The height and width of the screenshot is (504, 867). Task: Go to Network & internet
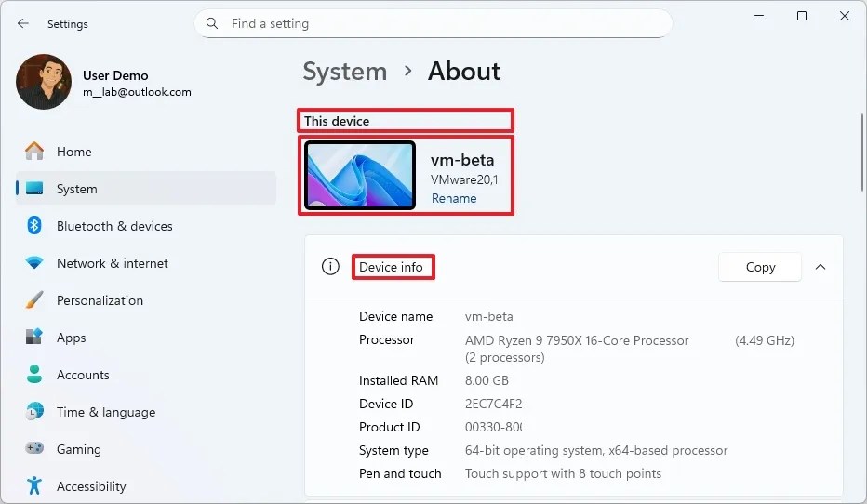pyautogui.click(x=146, y=263)
